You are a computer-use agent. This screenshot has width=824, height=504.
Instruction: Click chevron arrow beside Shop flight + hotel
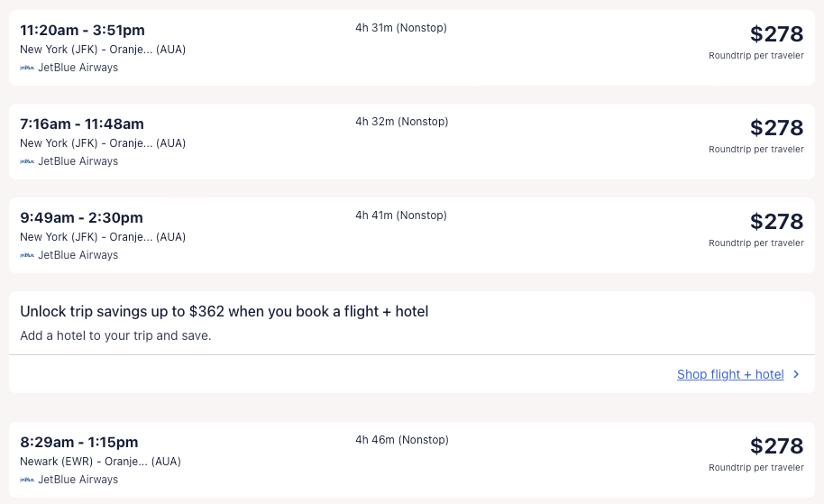pyautogui.click(x=796, y=374)
